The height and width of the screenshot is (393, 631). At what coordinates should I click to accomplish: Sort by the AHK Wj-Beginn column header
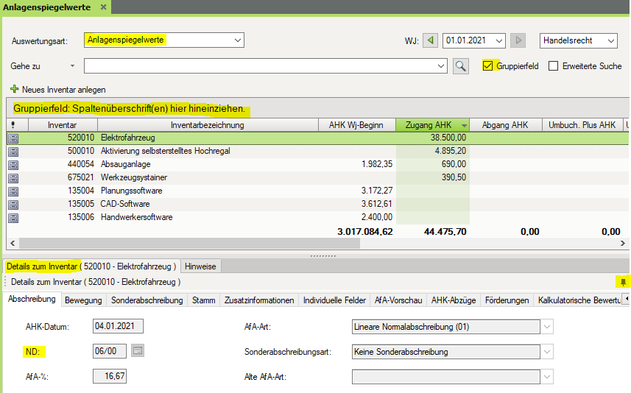pos(356,125)
